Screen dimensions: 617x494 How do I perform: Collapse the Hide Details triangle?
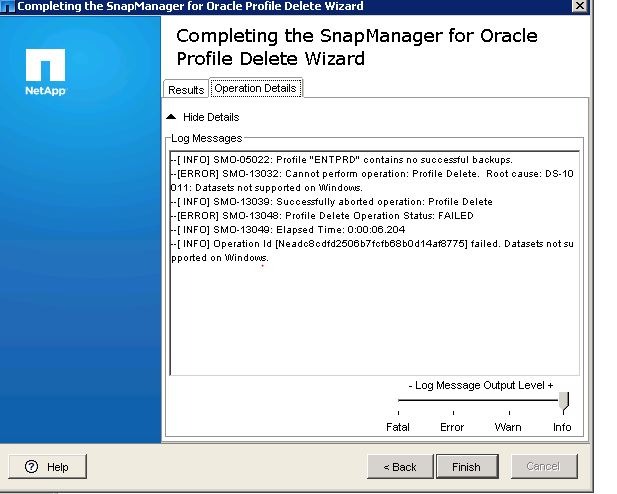click(x=171, y=117)
